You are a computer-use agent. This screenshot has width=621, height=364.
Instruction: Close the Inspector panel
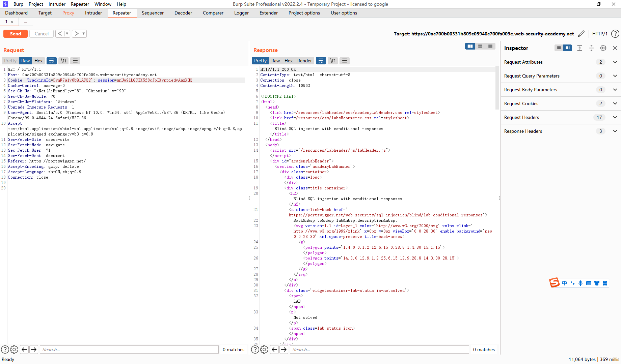[615, 48]
